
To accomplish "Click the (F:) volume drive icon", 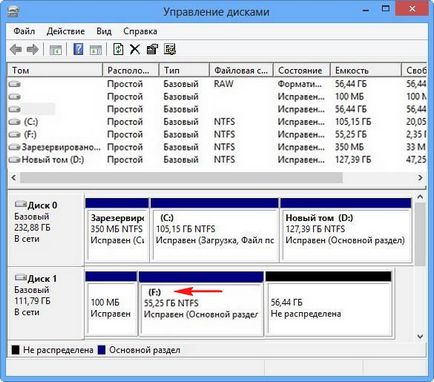I will coord(14,135).
